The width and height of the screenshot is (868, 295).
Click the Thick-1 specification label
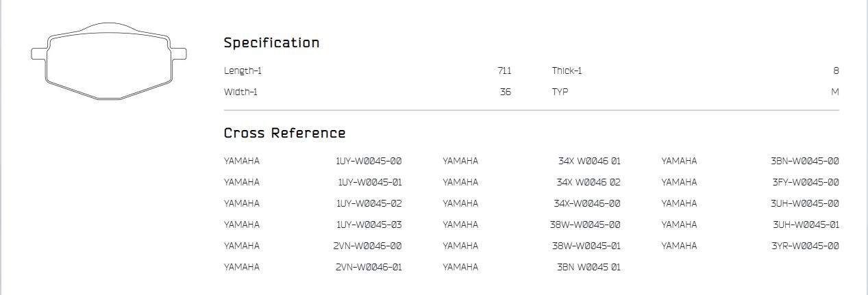click(x=567, y=71)
